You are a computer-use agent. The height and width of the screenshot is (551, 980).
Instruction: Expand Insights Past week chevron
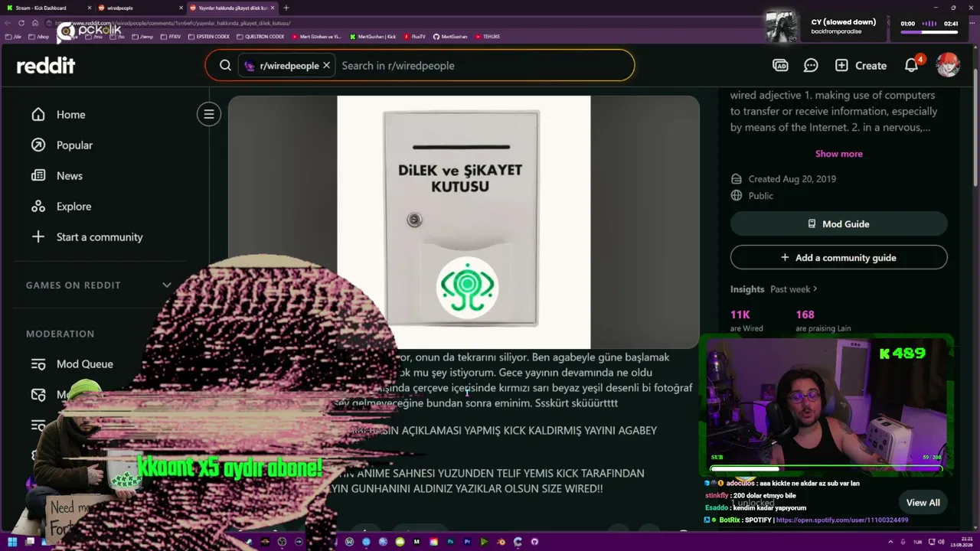(815, 289)
